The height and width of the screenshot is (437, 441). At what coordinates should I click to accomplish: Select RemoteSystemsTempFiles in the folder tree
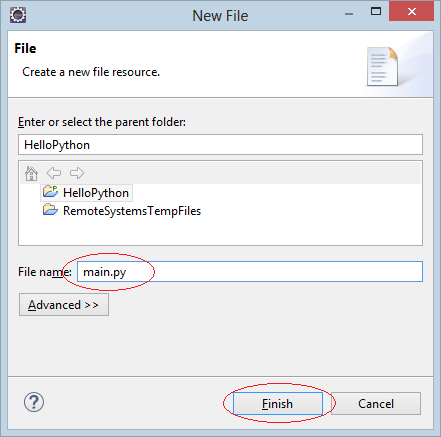[132, 211]
